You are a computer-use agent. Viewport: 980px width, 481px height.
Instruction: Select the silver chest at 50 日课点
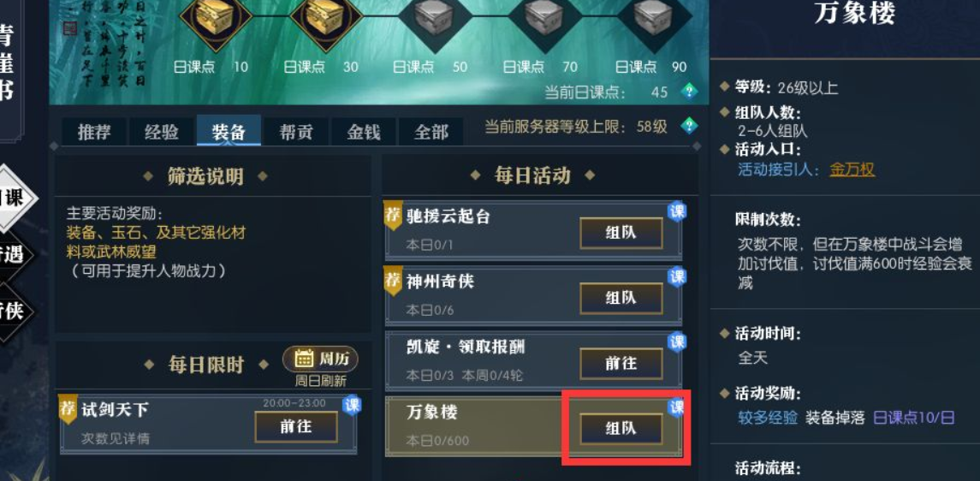434,17
